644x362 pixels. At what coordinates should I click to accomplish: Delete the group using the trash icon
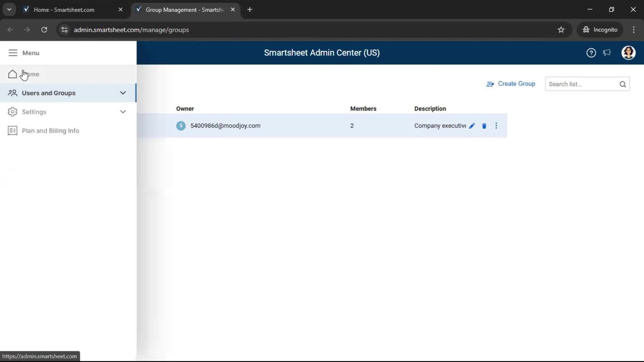click(x=484, y=126)
